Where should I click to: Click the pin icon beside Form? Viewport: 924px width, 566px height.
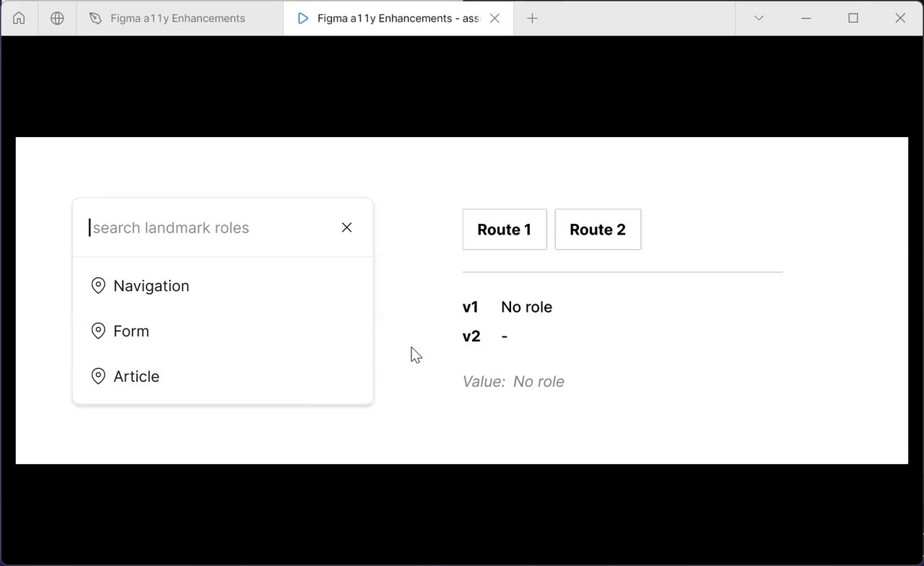pos(98,331)
